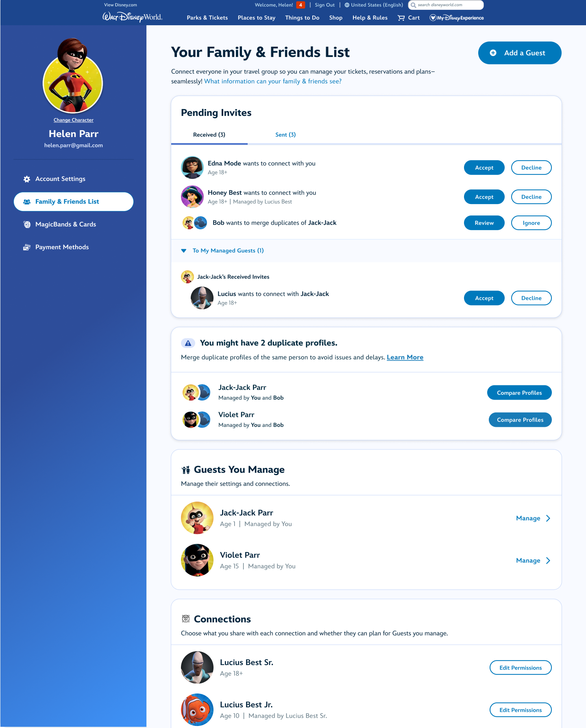Click the My Disney Experience logo

click(457, 18)
